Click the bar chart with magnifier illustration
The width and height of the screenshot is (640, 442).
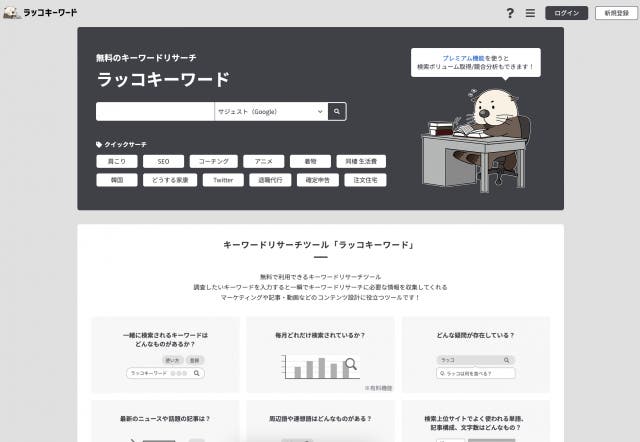tap(320, 367)
